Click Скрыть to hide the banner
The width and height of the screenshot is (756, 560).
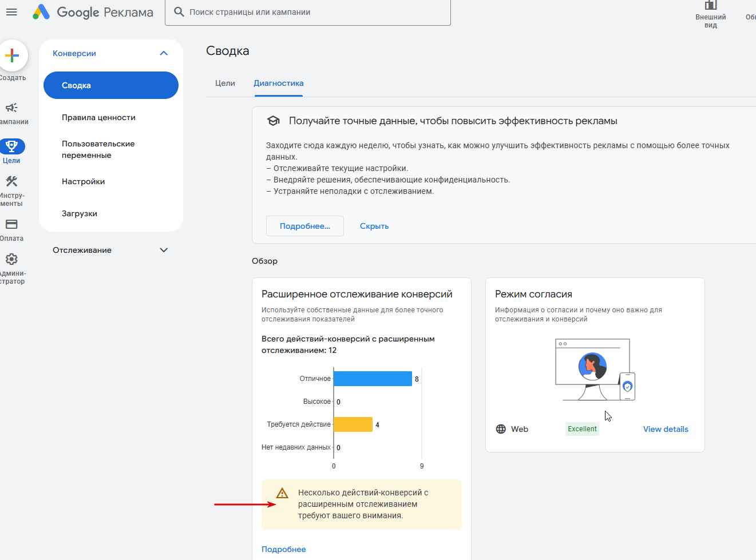tap(374, 226)
